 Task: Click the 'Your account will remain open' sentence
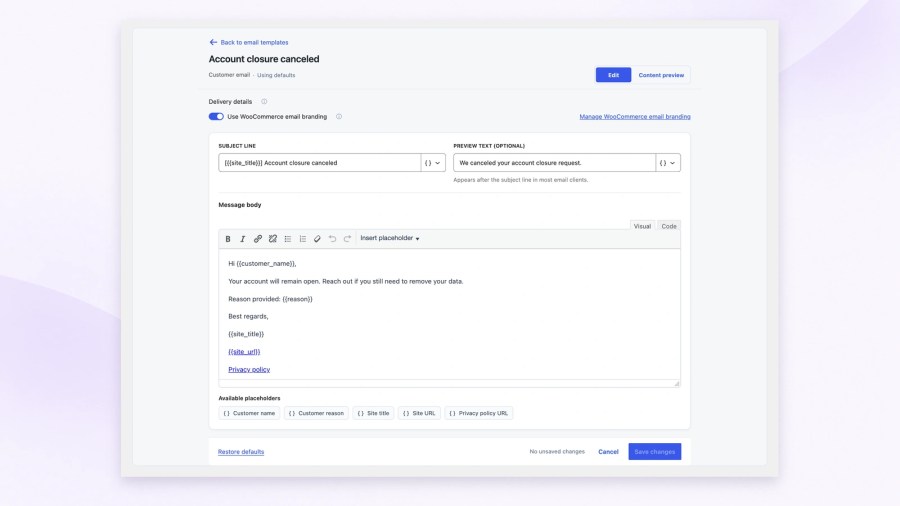(346, 282)
